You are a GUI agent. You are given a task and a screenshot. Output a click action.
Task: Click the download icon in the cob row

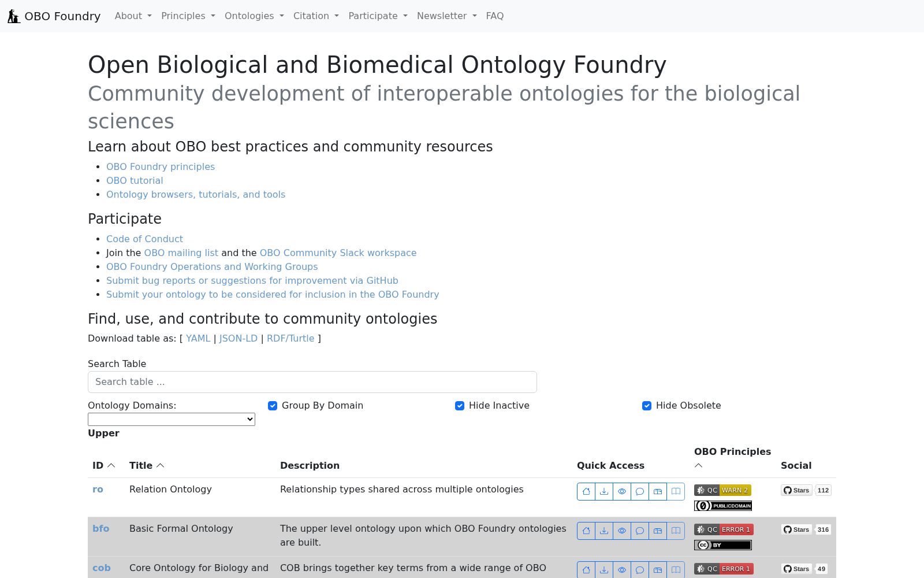click(x=604, y=570)
